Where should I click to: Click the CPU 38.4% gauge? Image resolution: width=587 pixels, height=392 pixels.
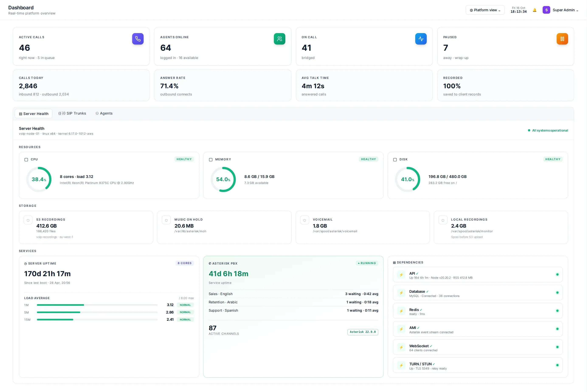pos(39,179)
